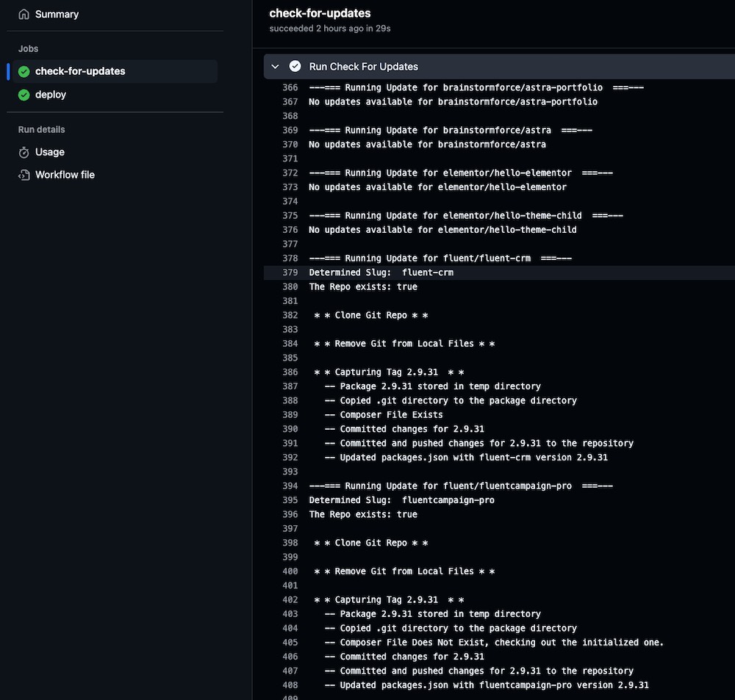Click "Composer File Does Not Exist" log line
735x700 pixels.
(x=495, y=643)
